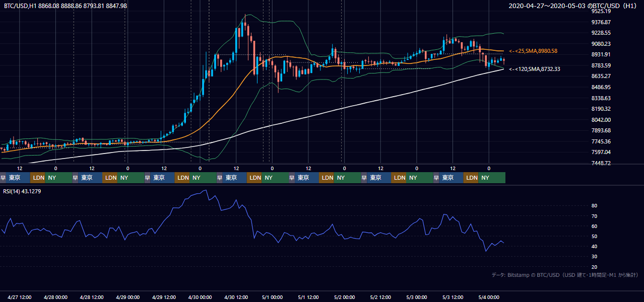This screenshot has width=644, height=302.
Task: Select the 4/28 00:00 date label
Action: tap(56, 297)
